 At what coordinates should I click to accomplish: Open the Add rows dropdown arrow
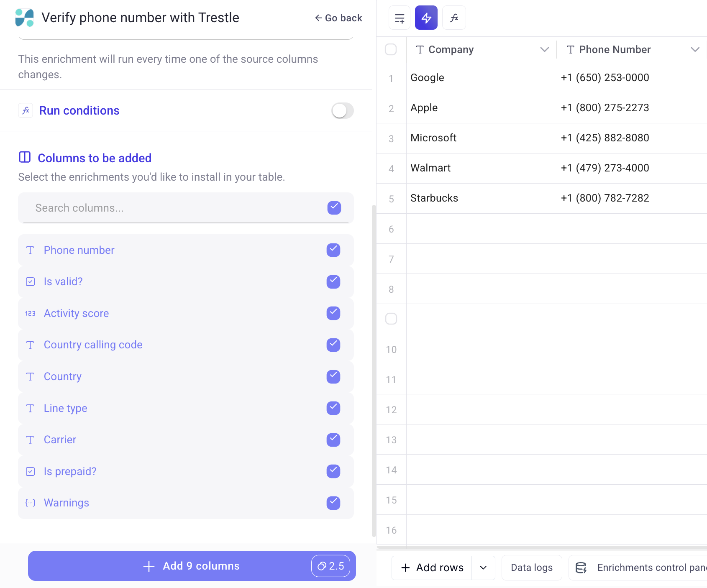point(483,568)
